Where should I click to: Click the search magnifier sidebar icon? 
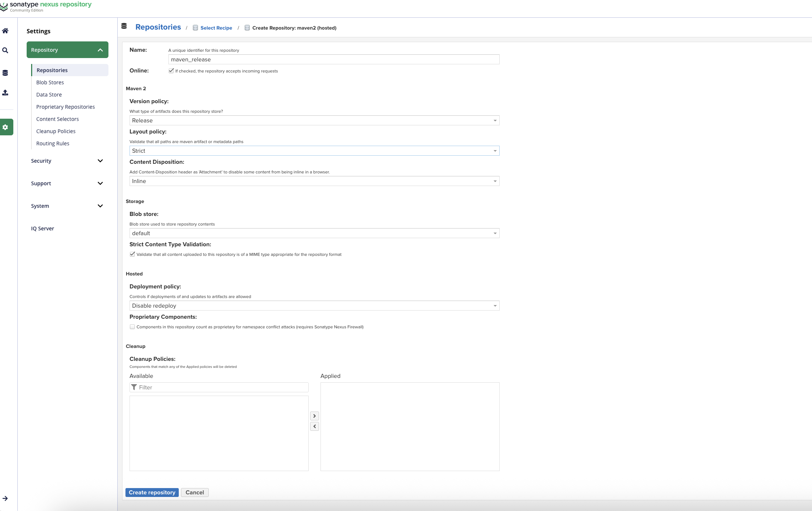click(5, 50)
